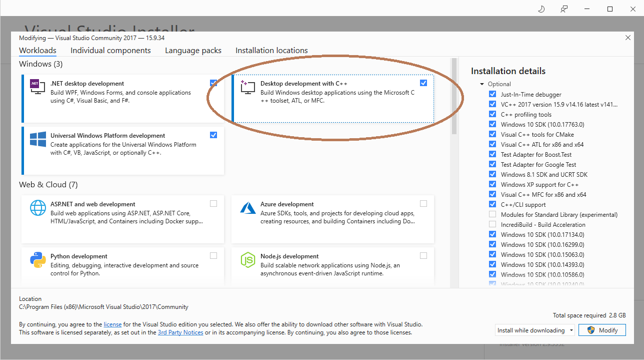644x360 pixels.
Task: Uncheck C++/CLI support option
Action: coord(492,204)
